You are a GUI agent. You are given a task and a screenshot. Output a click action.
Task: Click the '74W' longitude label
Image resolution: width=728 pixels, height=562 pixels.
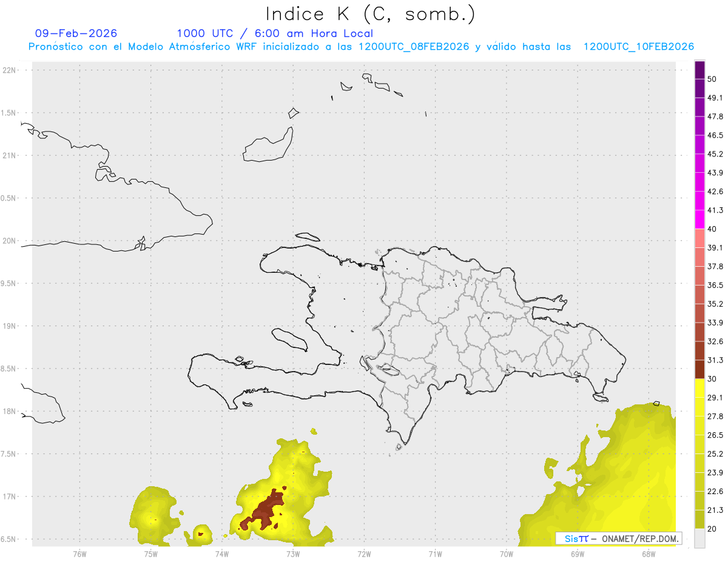point(221,554)
